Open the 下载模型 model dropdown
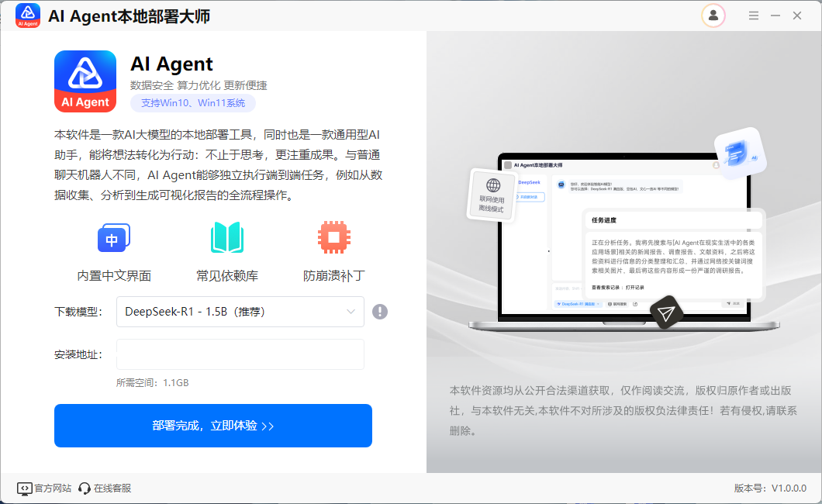The image size is (822, 504). coord(240,311)
